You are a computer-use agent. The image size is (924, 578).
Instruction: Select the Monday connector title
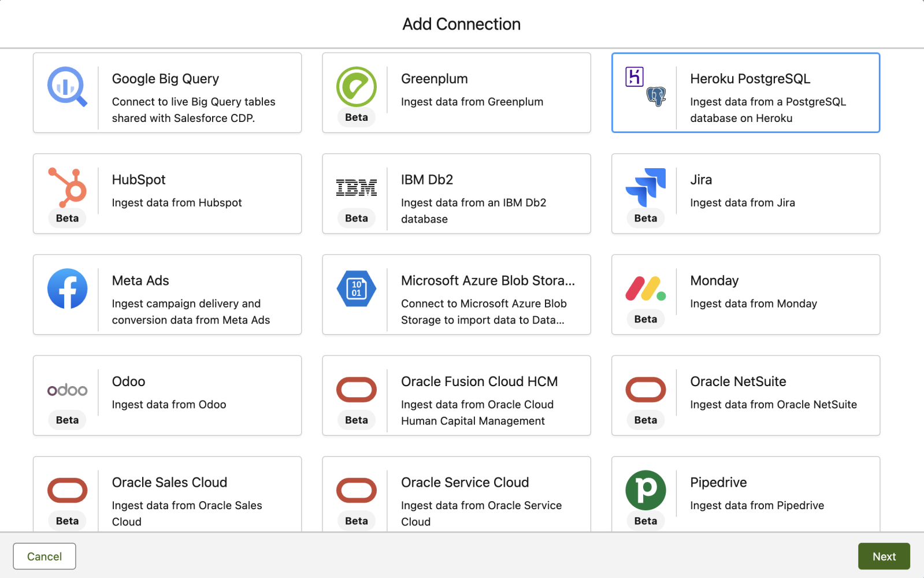(714, 281)
